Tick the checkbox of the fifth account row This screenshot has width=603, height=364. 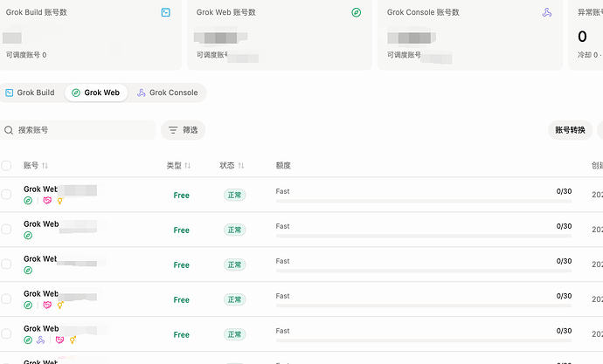pyautogui.click(x=6, y=333)
